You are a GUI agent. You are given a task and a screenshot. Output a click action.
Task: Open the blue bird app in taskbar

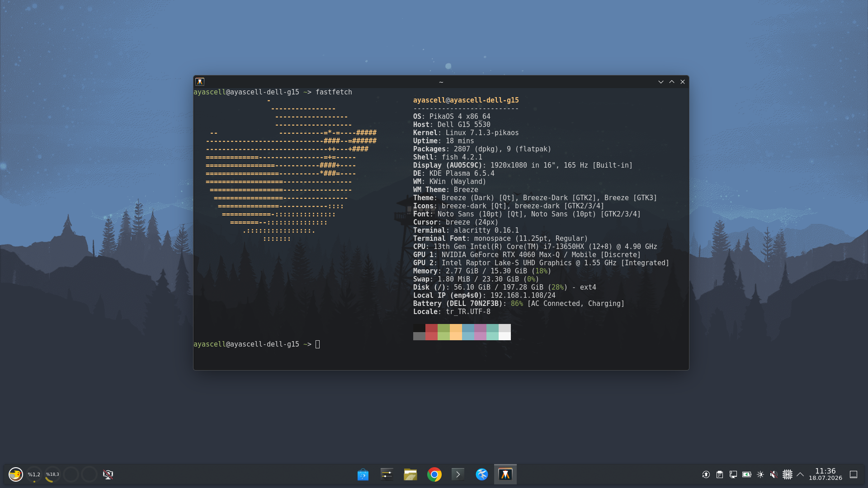click(482, 474)
